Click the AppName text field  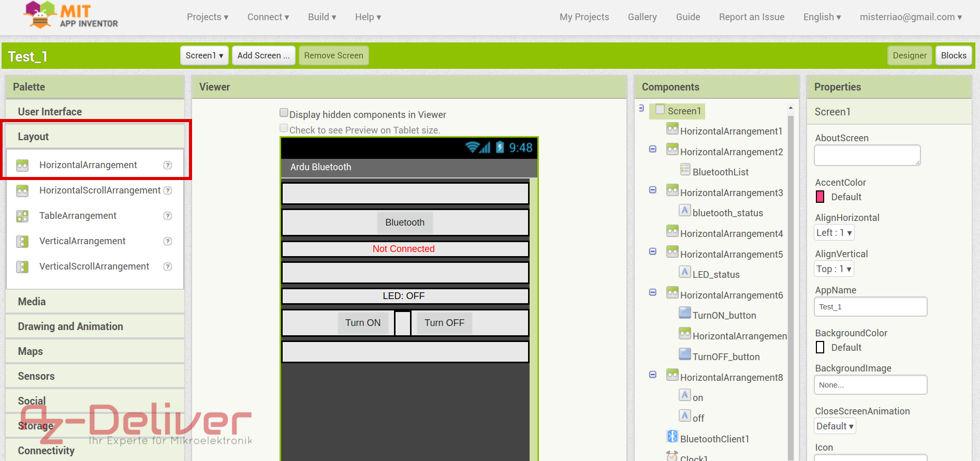[x=870, y=307]
